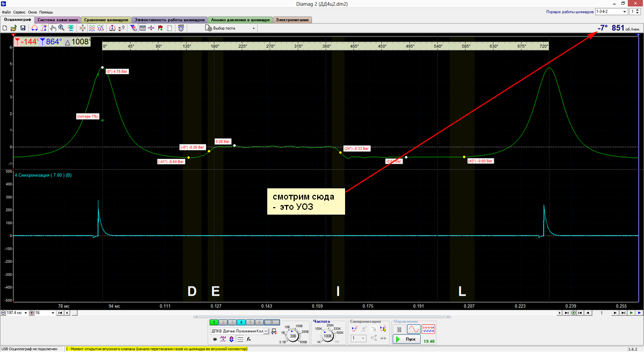Click the pause button in Управление

[399, 329]
